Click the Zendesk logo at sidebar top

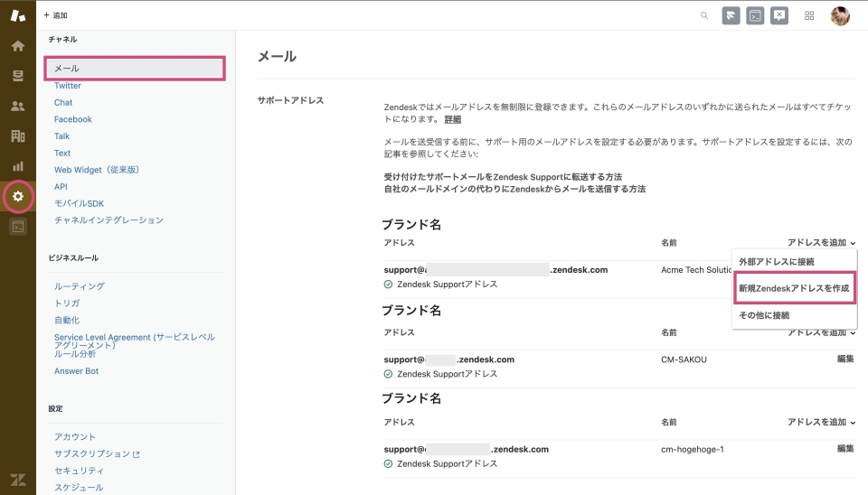tap(18, 15)
